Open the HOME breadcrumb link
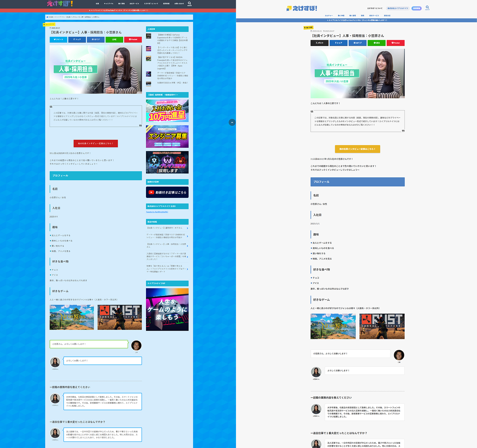Image resolution: width=477 pixels, height=448 pixels. point(50,17)
